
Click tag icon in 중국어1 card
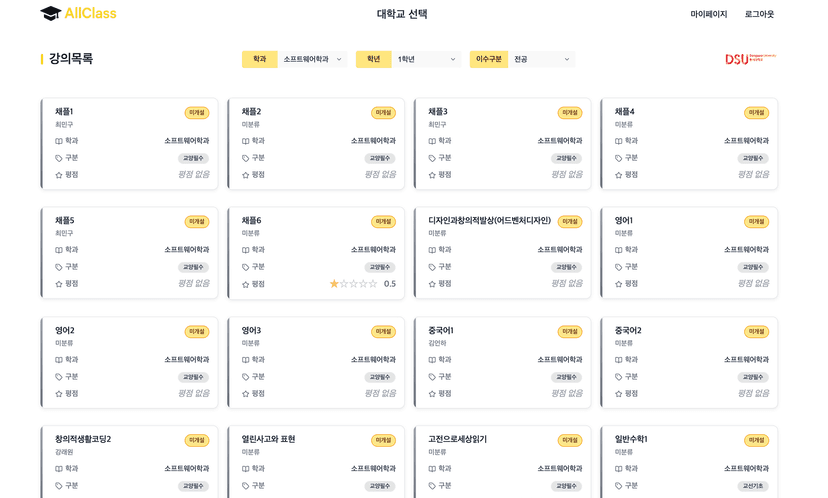(432, 377)
